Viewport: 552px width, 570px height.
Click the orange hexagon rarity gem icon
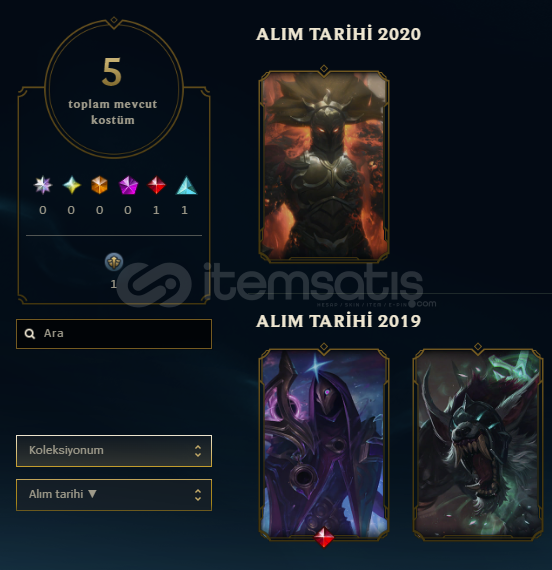click(x=100, y=185)
